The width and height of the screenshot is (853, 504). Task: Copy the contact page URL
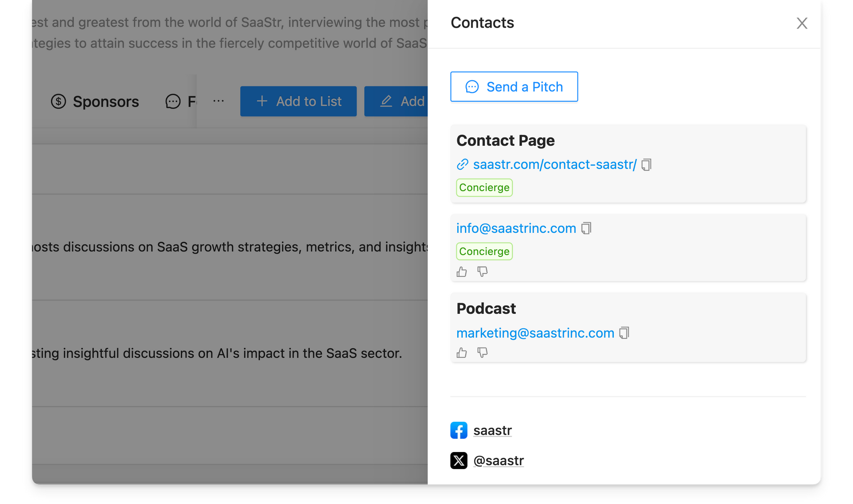(647, 165)
